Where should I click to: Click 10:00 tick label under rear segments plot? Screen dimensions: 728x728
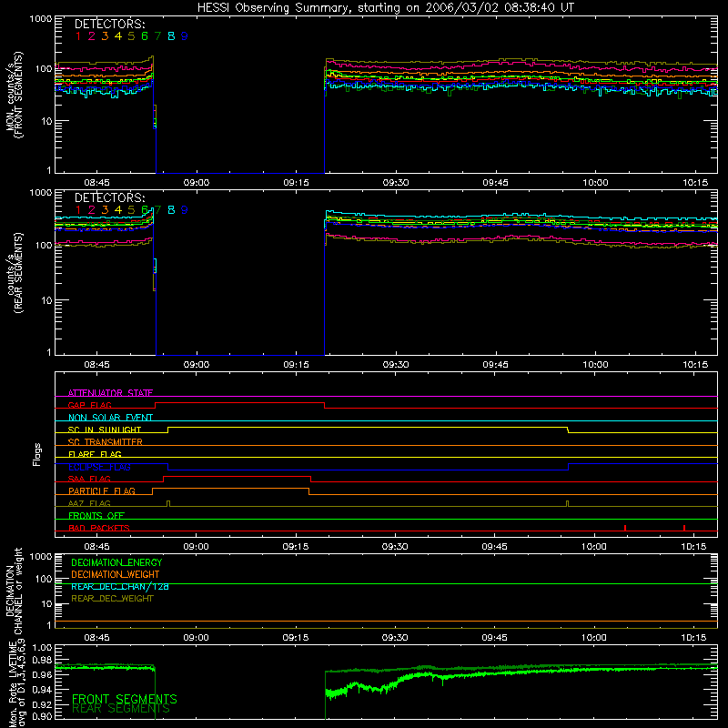coord(595,365)
